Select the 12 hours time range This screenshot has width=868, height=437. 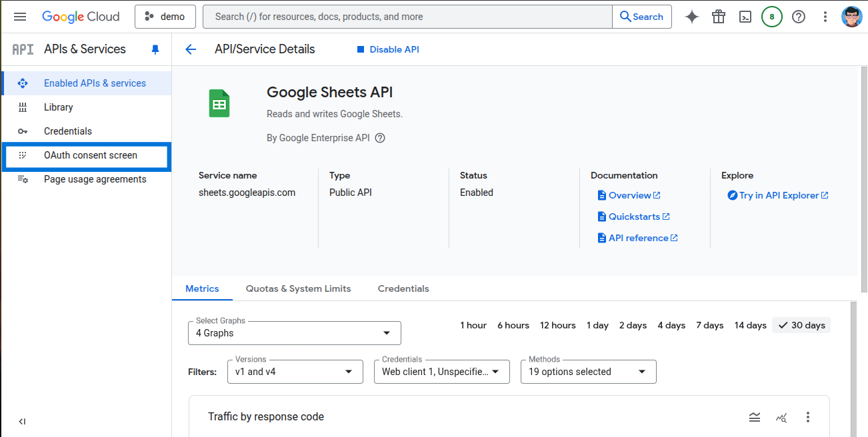(x=558, y=325)
